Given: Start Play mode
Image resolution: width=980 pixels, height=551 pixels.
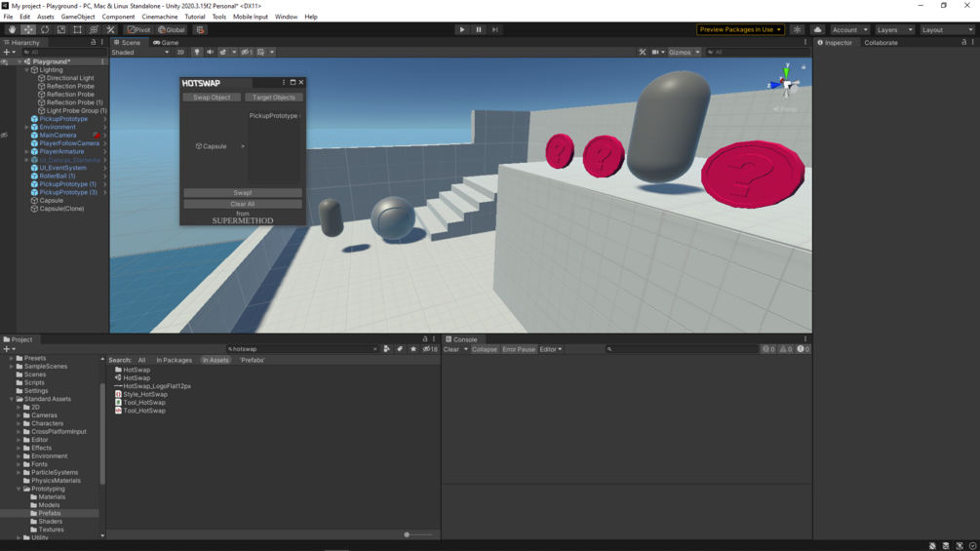Looking at the screenshot, I should pyautogui.click(x=462, y=29).
